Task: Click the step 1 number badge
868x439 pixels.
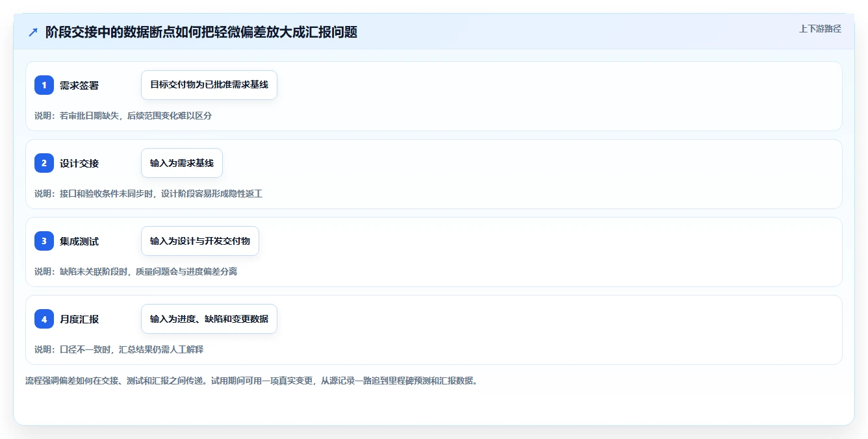Action: pyautogui.click(x=44, y=85)
